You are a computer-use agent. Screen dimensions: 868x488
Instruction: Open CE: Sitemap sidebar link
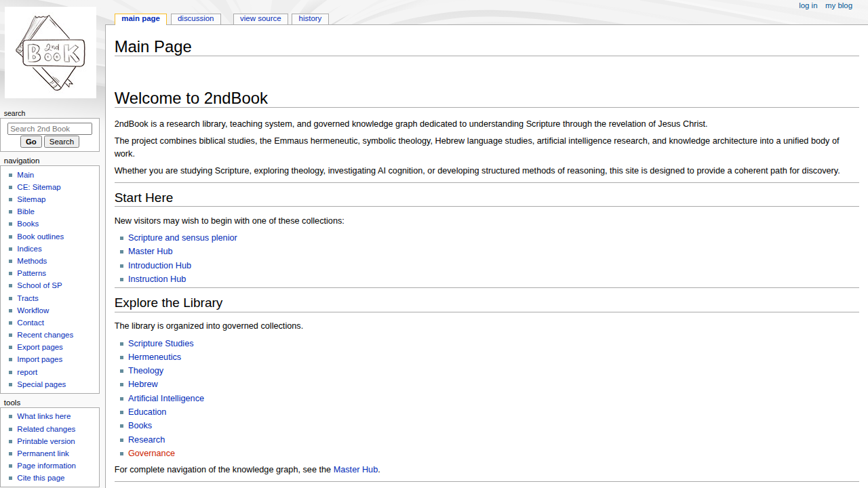tap(39, 187)
